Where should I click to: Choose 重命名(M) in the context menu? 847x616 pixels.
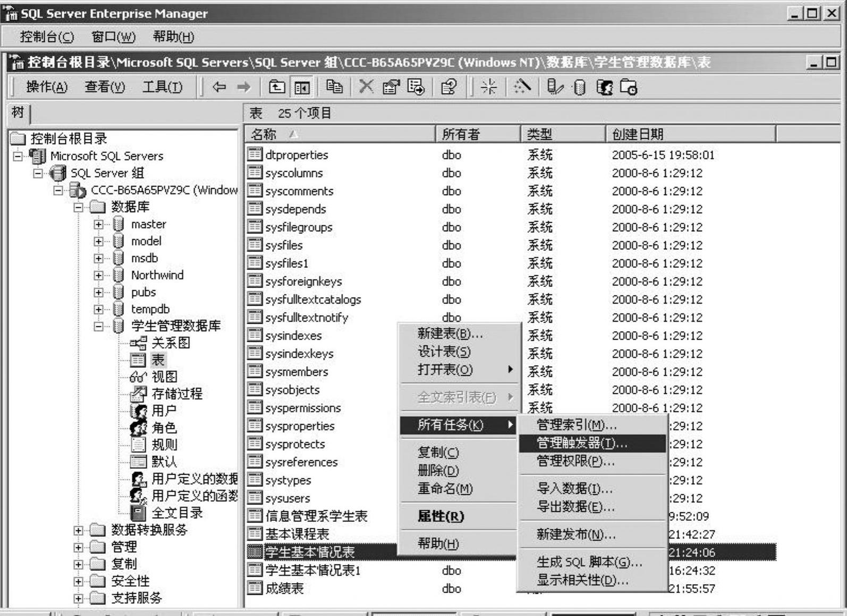tap(459, 488)
